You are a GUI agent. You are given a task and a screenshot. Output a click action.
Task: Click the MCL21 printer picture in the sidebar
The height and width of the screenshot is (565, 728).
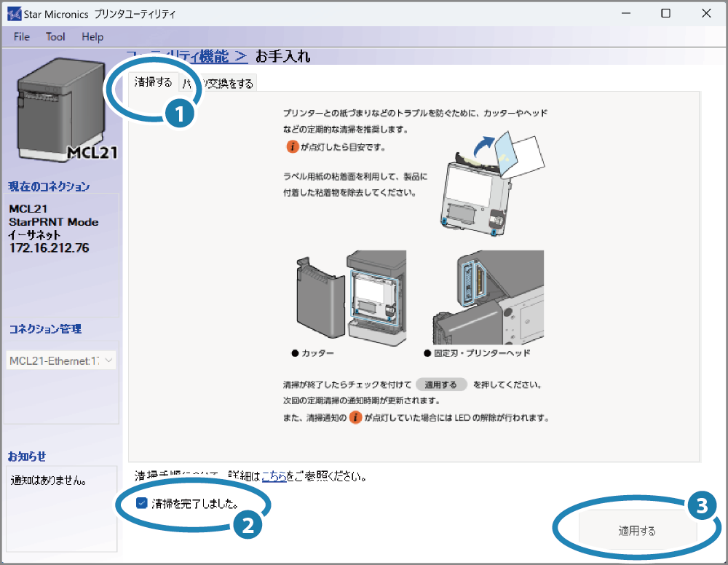(x=66, y=110)
